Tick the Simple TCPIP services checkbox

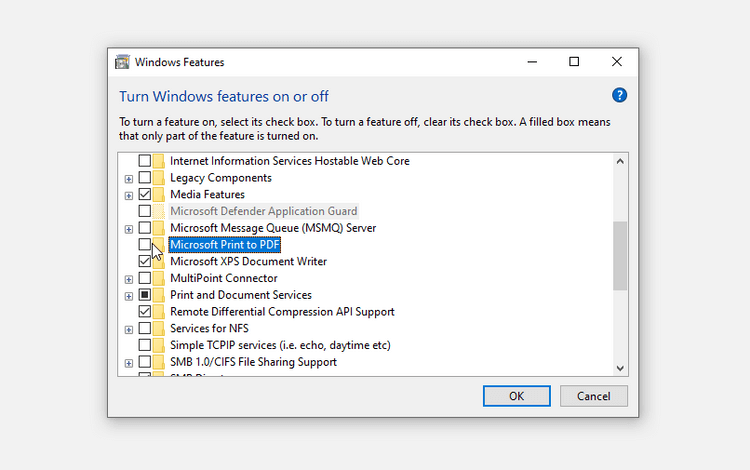click(145, 345)
